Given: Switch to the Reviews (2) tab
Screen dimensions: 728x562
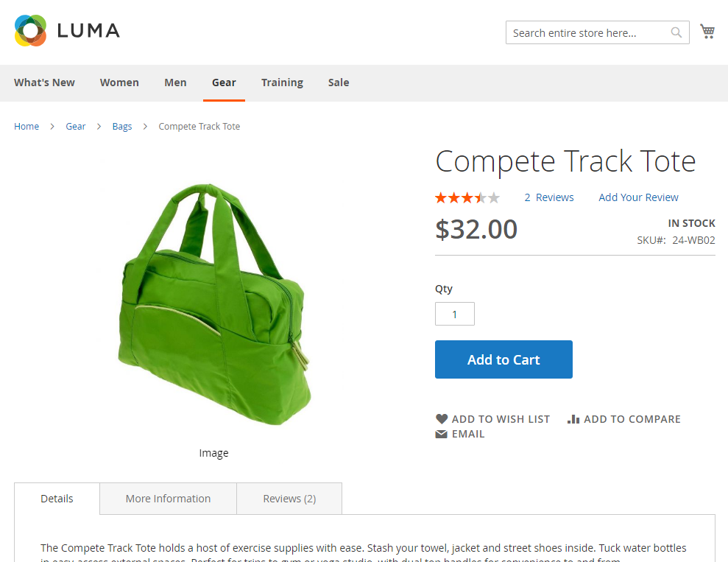Looking at the screenshot, I should [289, 499].
